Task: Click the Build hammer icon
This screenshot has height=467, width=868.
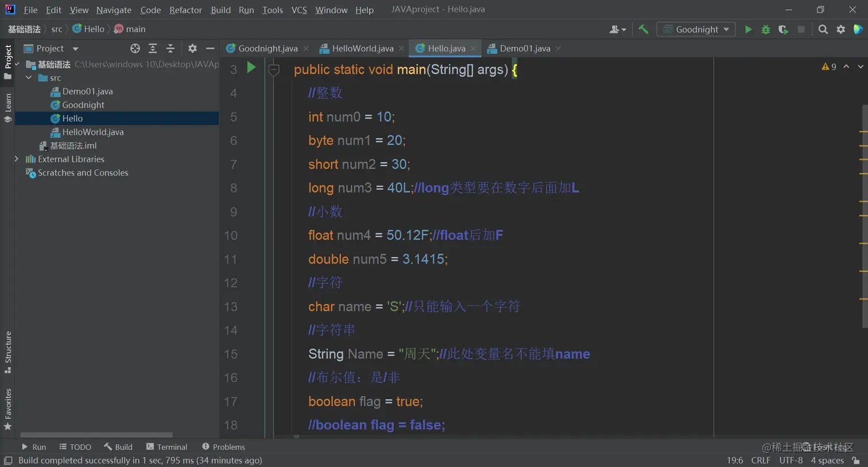Action: (643, 29)
